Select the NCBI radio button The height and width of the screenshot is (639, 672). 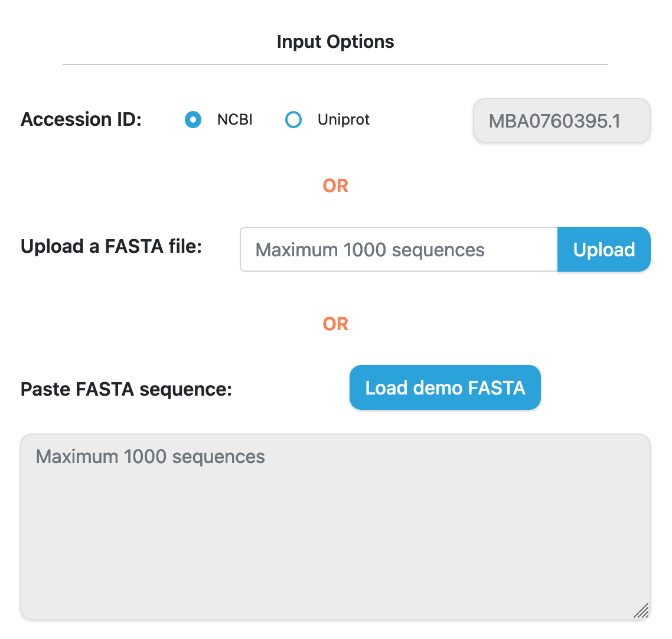(x=193, y=119)
